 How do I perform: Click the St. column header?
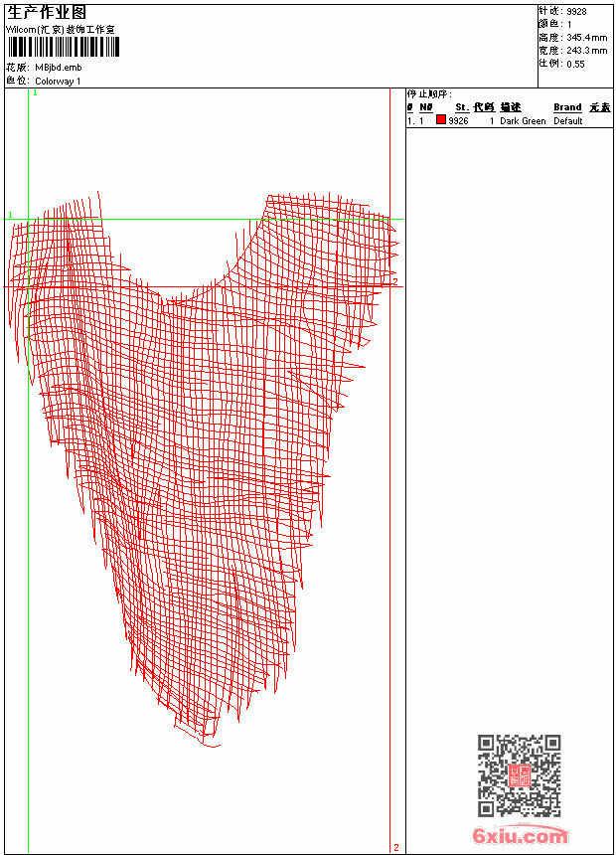[462, 107]
